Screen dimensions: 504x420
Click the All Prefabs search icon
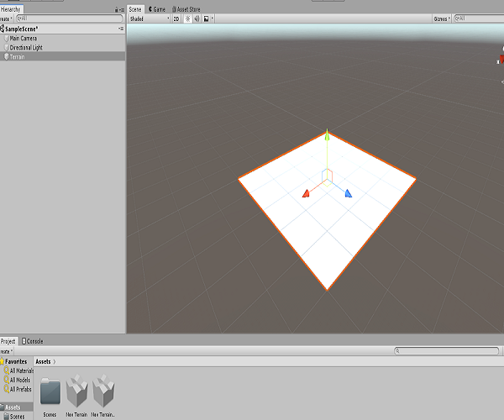tap(7, 390)
